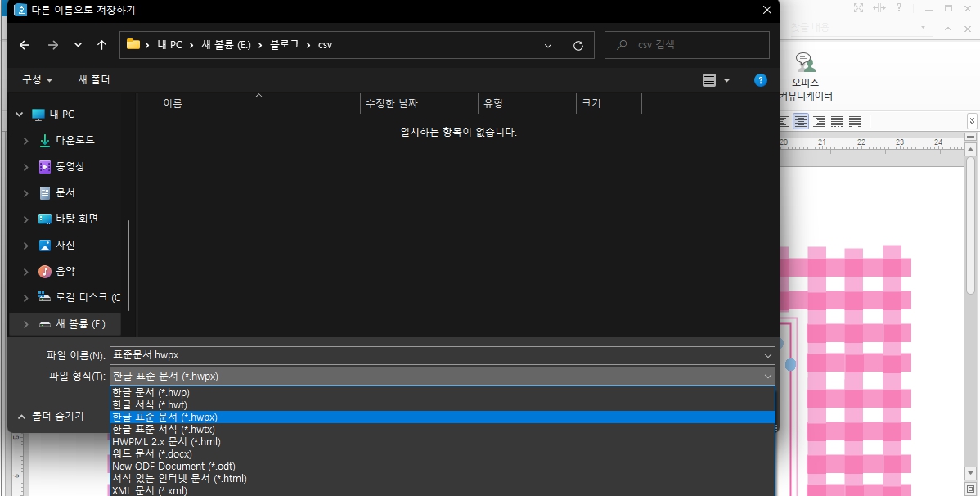The width and height of the screenshot is (980, 496).
Task: Toggle right text alignment
Action: tap(818, 120)
